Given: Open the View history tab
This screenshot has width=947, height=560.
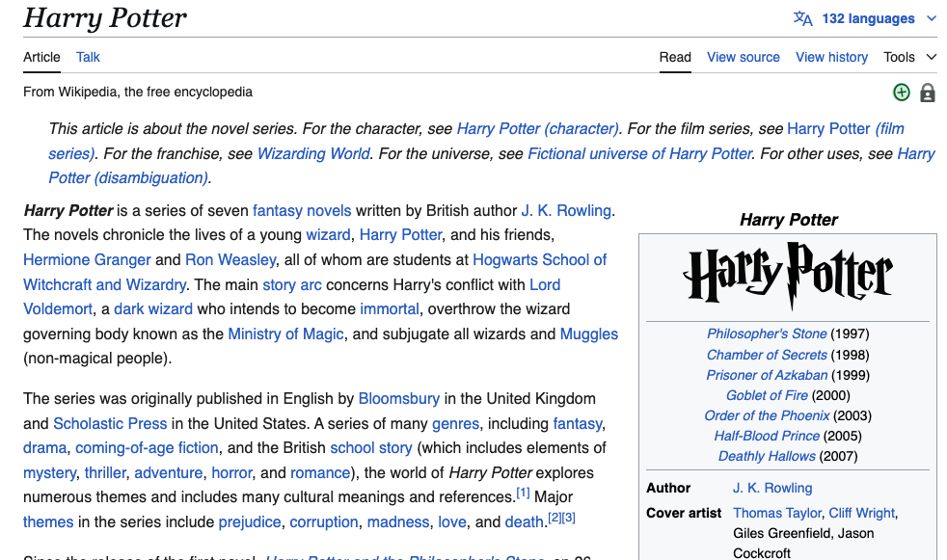Looking at the screenshot, I should 831,57.
